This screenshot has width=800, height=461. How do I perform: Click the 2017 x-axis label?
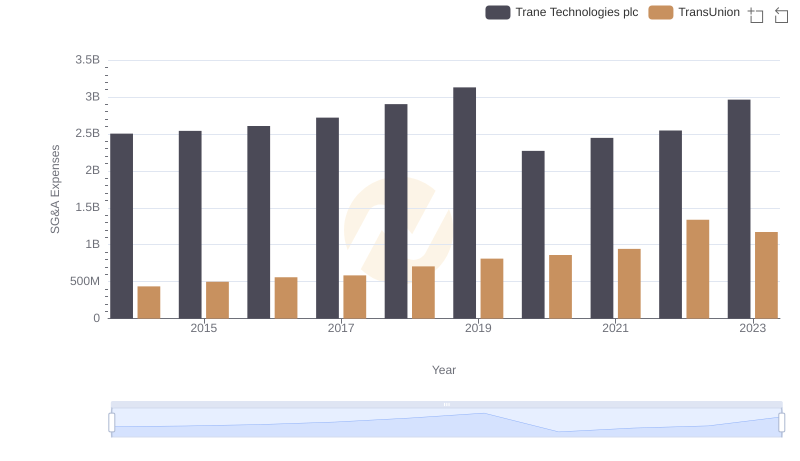pyautogui.click(x=341, y=328)
